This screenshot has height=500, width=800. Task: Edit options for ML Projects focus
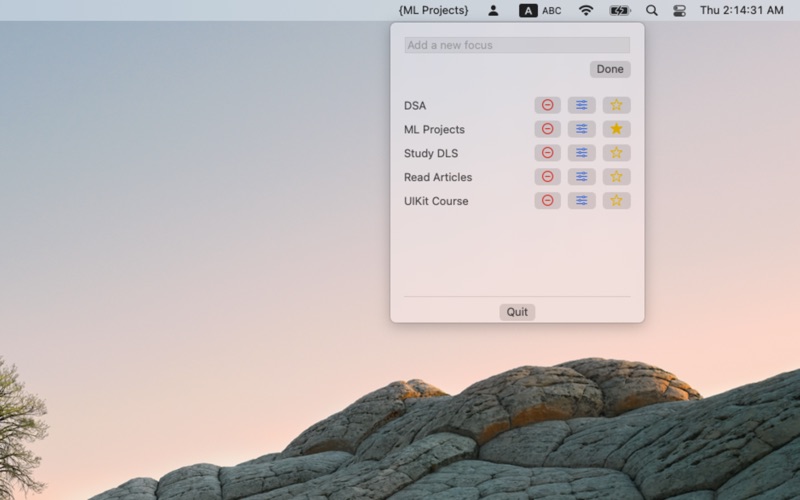582,129
